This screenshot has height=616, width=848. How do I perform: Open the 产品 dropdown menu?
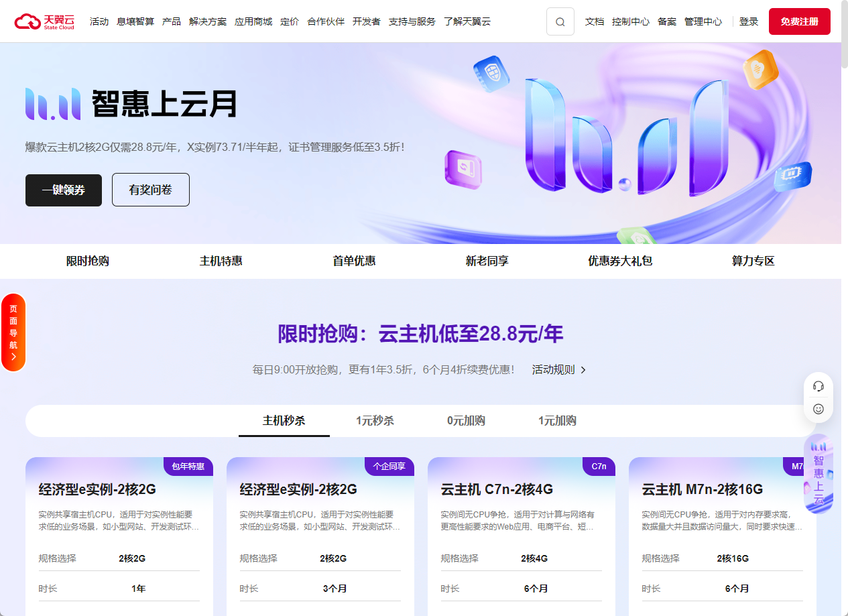pyautogui.click(x=172, y=21)
